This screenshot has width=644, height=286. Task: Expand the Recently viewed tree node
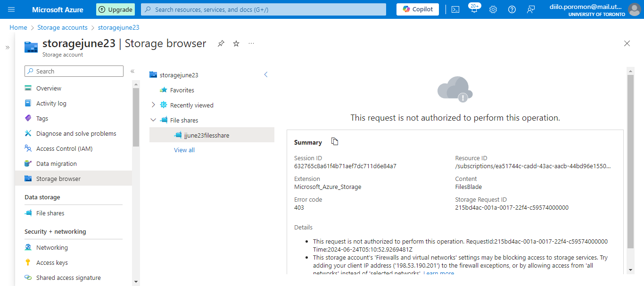[153, 105]
